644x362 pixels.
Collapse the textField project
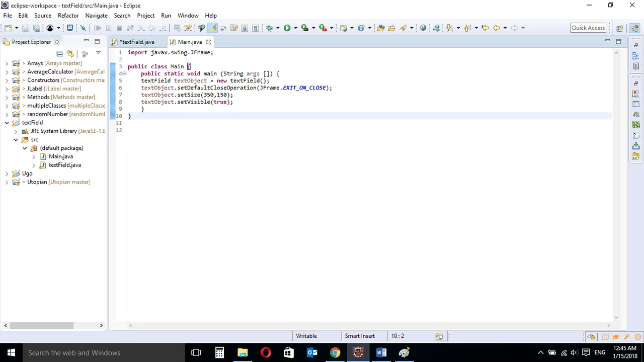tap(7, 123)
